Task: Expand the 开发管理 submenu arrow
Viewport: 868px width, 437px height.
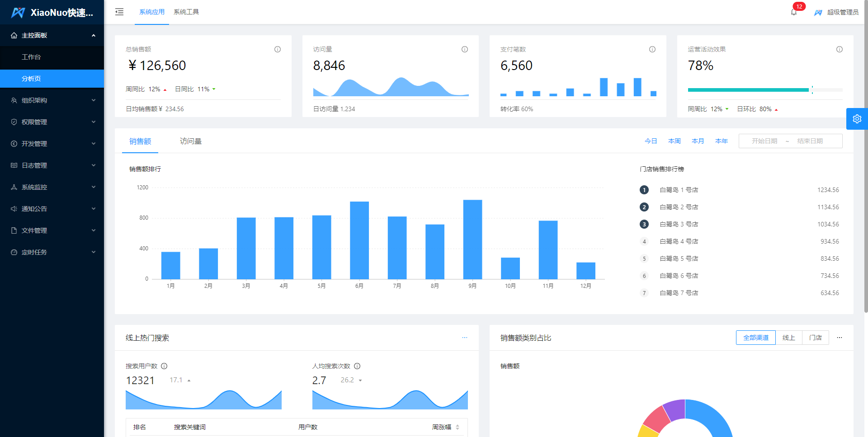Action: pos(94,144)
